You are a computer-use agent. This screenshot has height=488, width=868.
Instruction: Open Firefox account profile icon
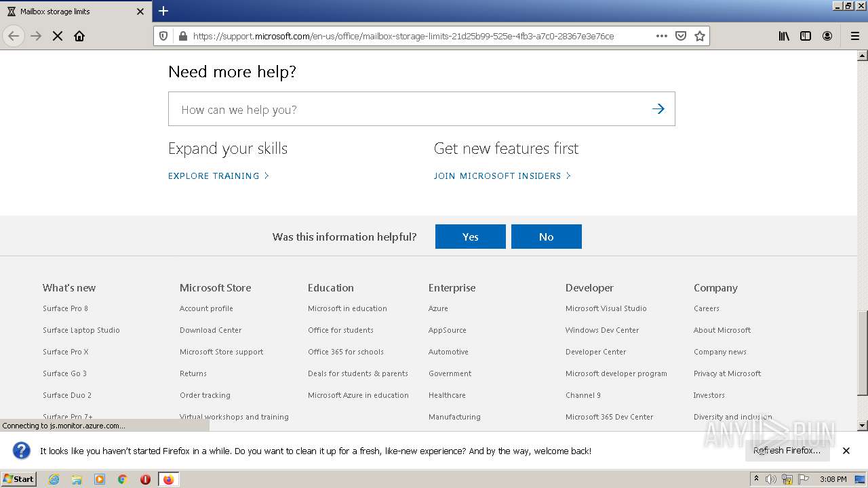[827, 36]
